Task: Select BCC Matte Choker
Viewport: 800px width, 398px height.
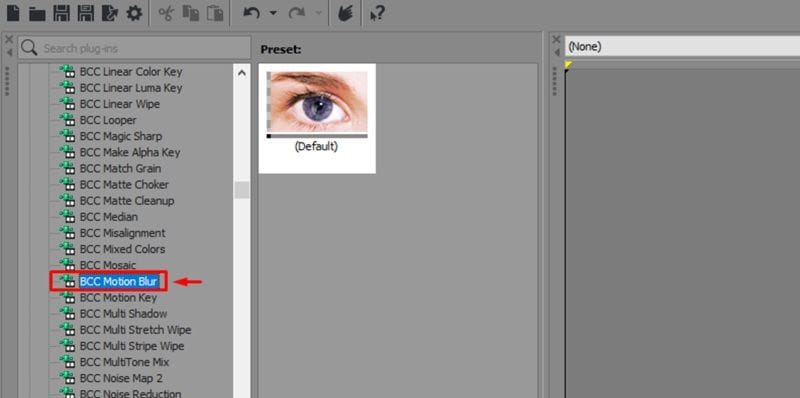Action: [x=124, y=185]
